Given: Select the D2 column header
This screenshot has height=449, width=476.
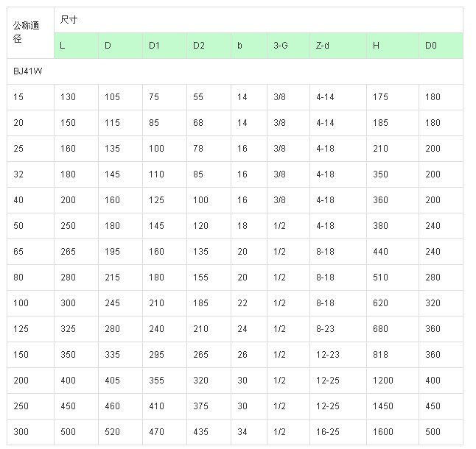Looking at the screenshot, I should tap(199, 46).
